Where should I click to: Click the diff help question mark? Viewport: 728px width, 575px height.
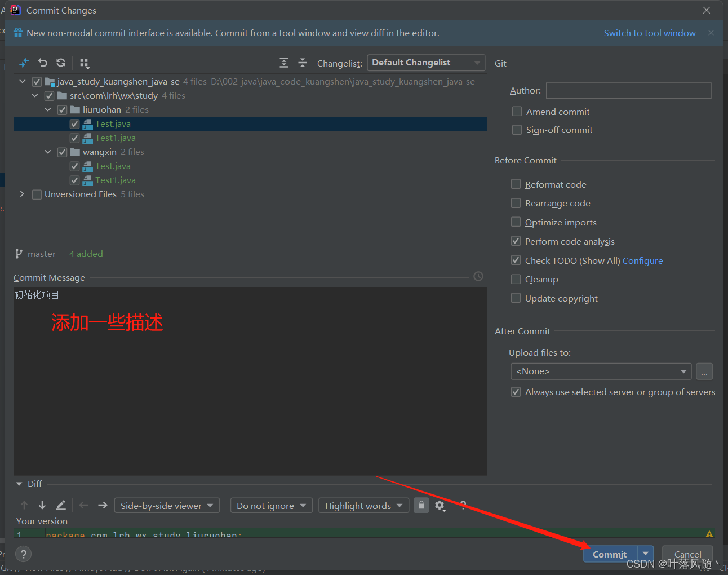pos(463,505)
